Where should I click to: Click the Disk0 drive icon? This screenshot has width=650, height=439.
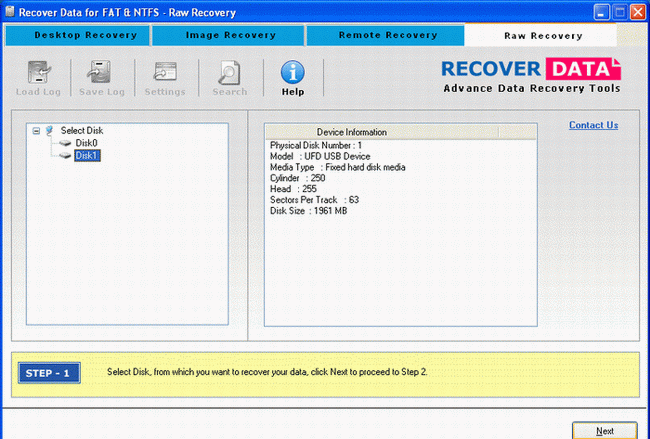coord(65,143)
